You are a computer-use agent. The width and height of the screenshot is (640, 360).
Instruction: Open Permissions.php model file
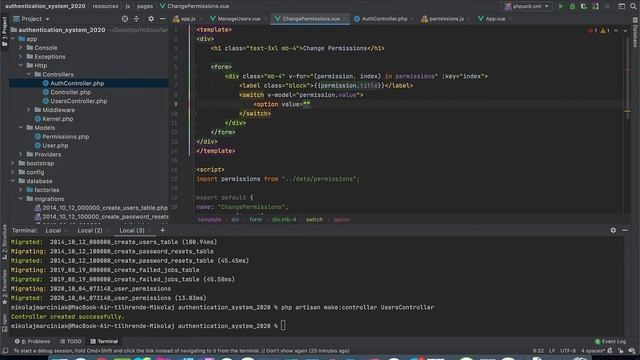pos(65,137)
